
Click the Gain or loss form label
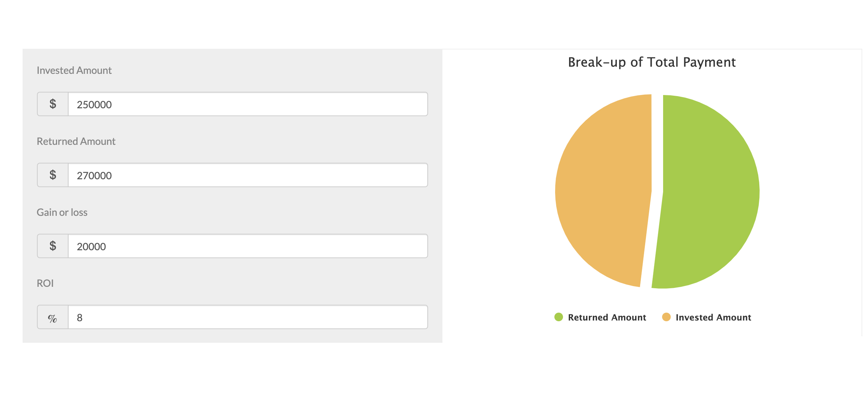pos(62,212)
